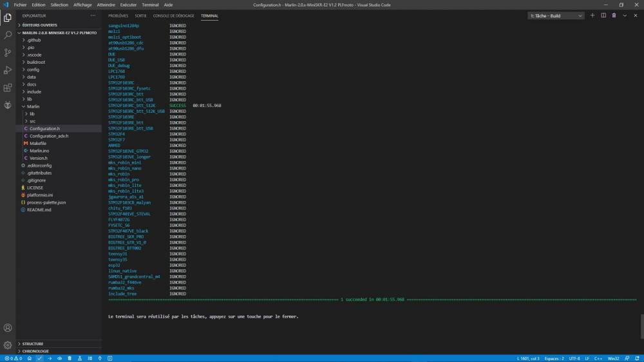Click PlatformIO Upload arrow in status bar

[x=50, y=358]
